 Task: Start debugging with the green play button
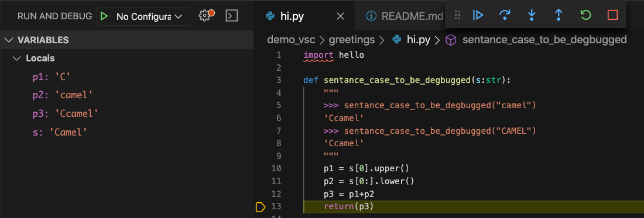click(x=104, y=16)
